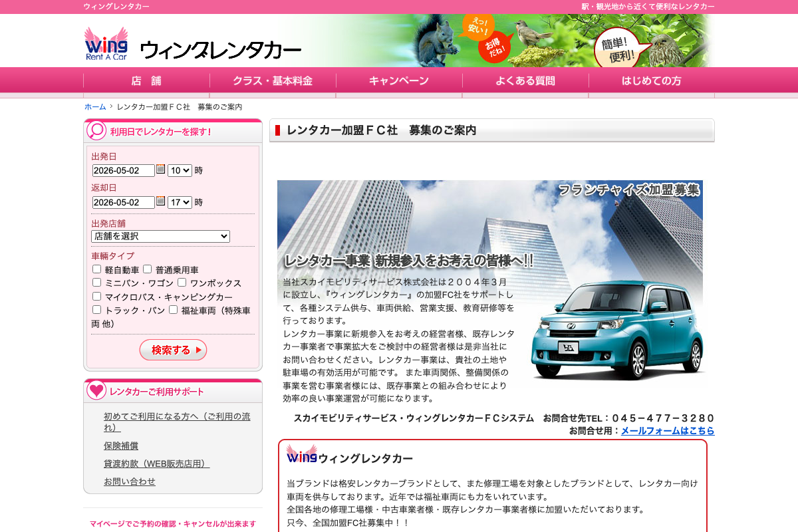Open calendar icon next to 出発日 date
Viewport: 798px width, 532px height.
(160, 170)
